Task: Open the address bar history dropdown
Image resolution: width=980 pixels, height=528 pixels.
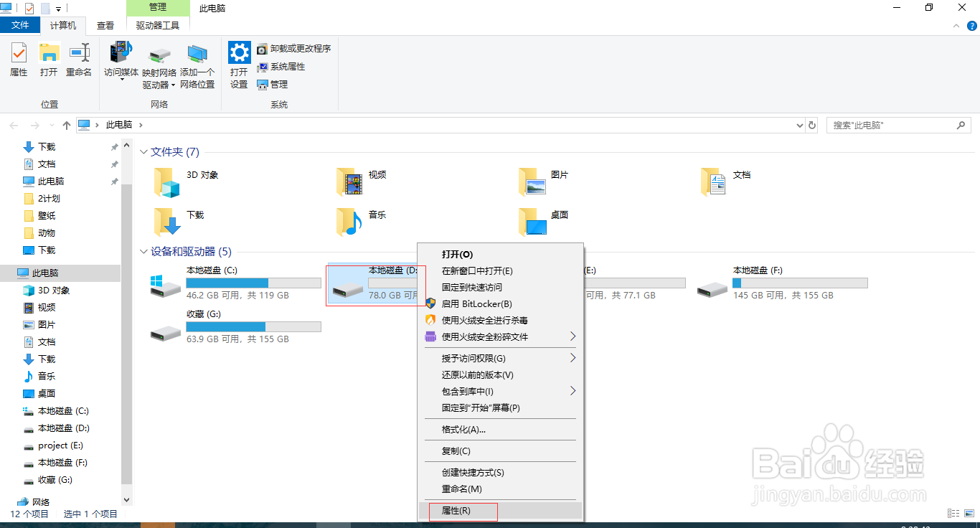Action: pos(800,125)
